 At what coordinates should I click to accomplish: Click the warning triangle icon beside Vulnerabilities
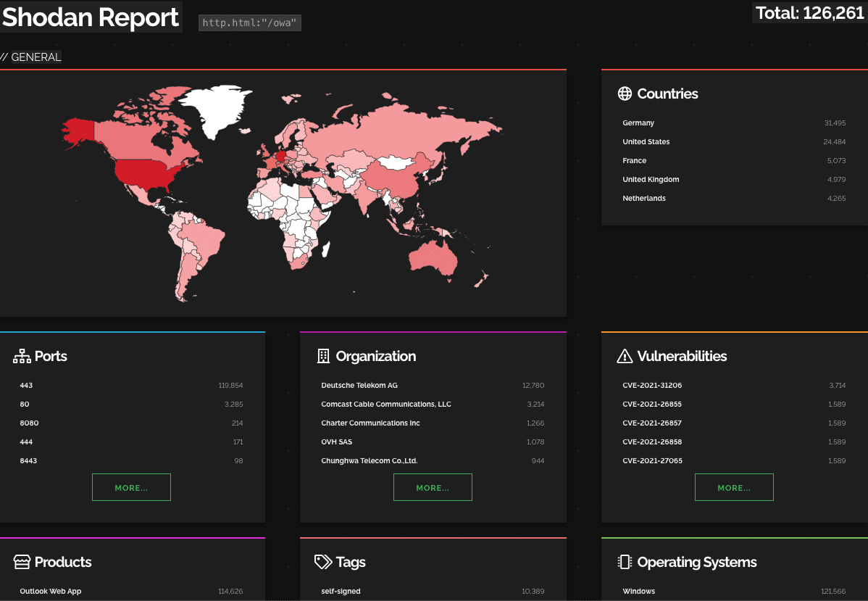(625, 356)
